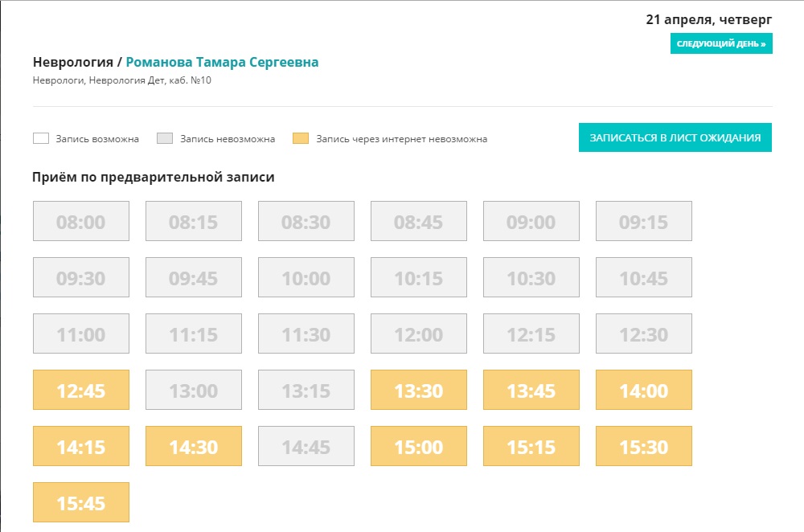Select the 15:00 time slot
This screenshot has width=804, height=532.
click(x=419, y=446)
